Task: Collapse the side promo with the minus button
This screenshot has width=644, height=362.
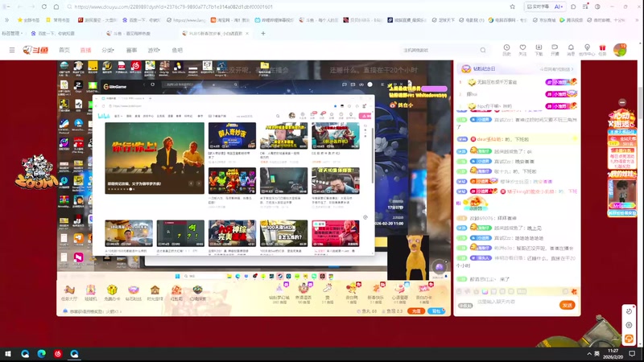Action: coord(622,102)
